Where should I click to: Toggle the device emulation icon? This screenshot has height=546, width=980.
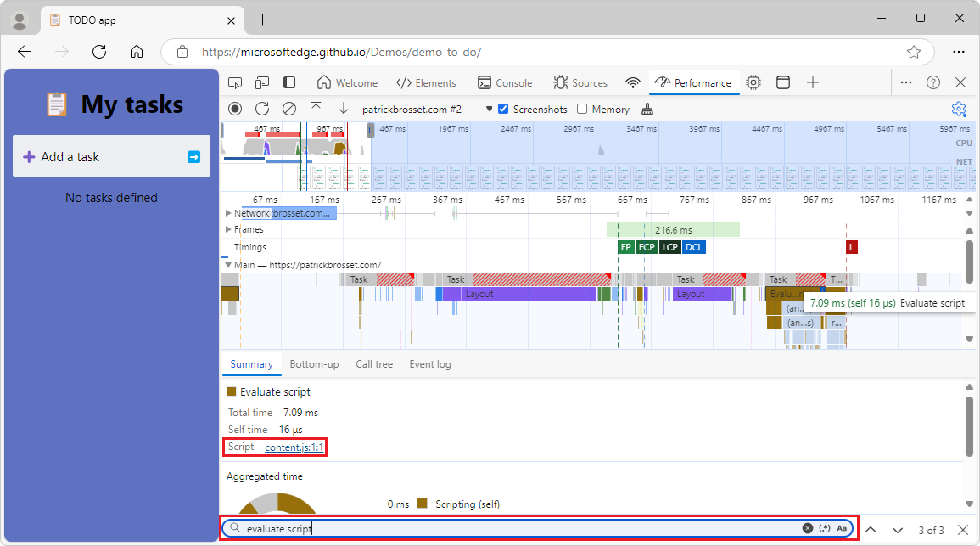click(262, 82)
